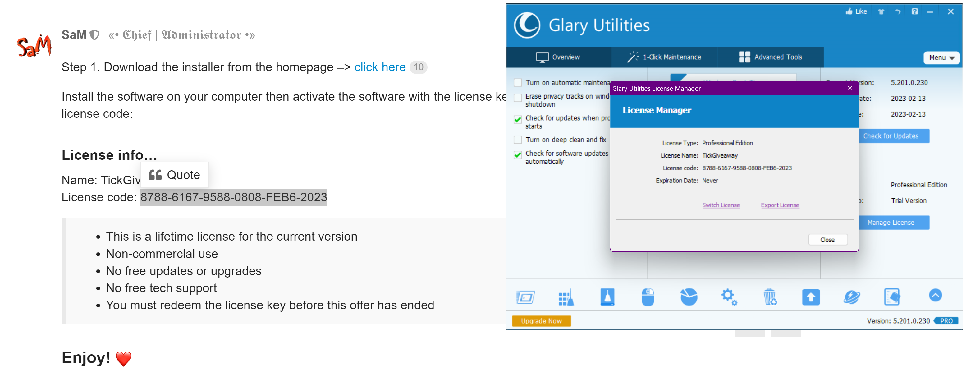The image size is (980, 377).
Task: Click the Switch License link
Action: coord(721,205)
